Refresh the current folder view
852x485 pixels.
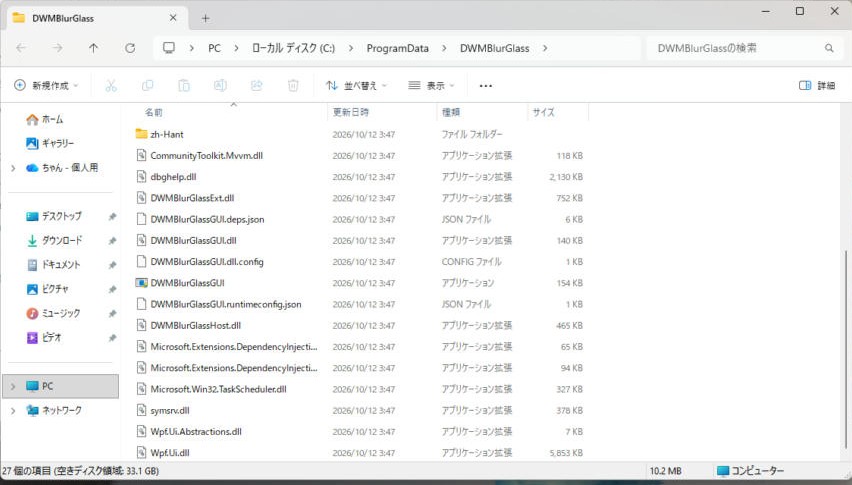click(x=130, y=48)
